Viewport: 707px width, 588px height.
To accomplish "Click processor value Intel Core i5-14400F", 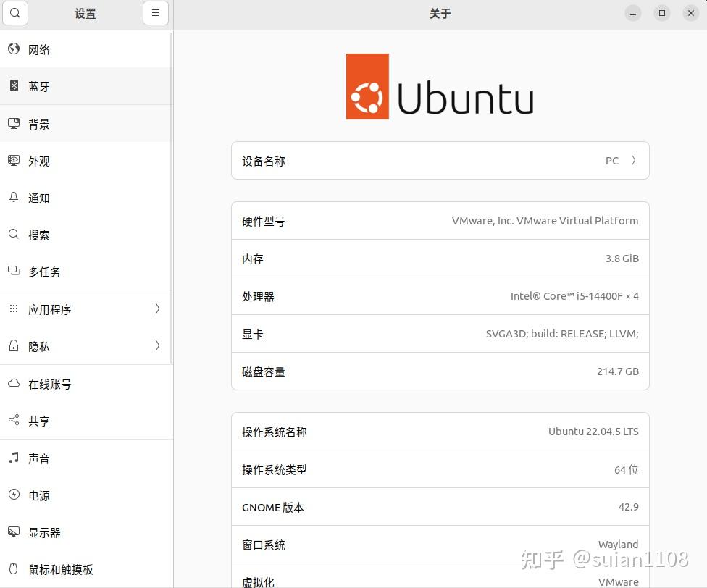I will [574, 296].
